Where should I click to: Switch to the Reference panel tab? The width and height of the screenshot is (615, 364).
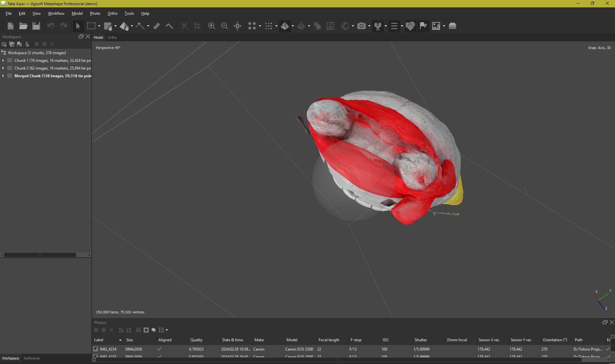coord(32,358)
